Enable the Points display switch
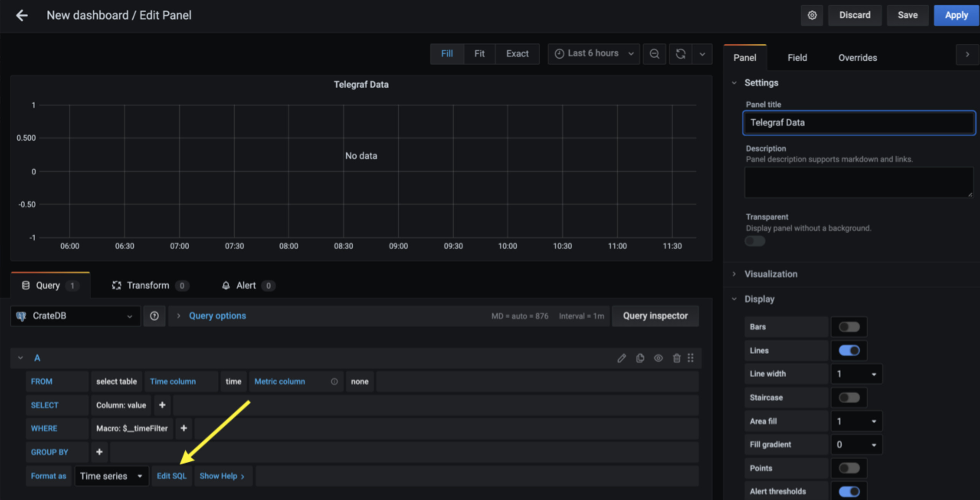Screen dimensions: 980x500 pyautogui.click(x=849, y=468)
